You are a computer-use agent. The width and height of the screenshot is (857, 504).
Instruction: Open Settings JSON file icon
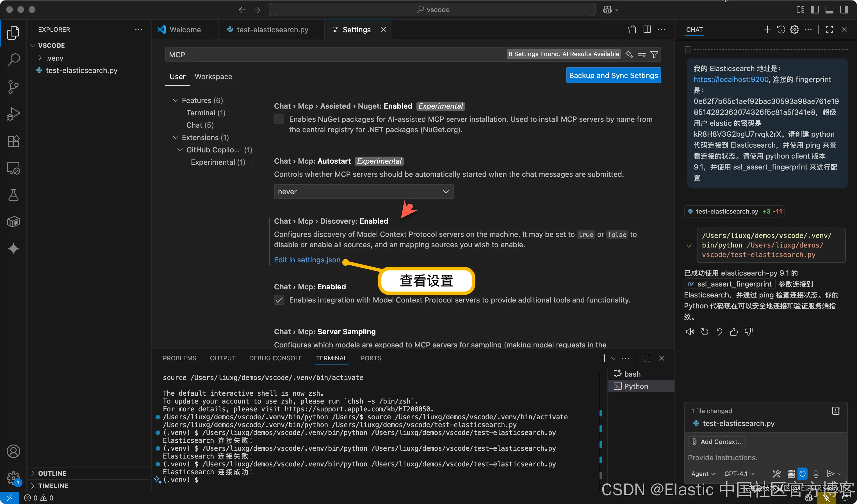pyautogui.click(x=632, y=29)
